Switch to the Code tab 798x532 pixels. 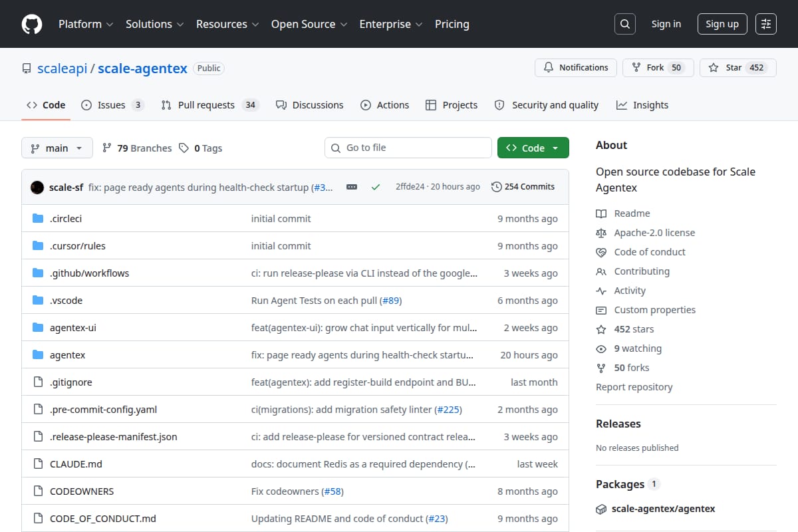tap(46, 105)
